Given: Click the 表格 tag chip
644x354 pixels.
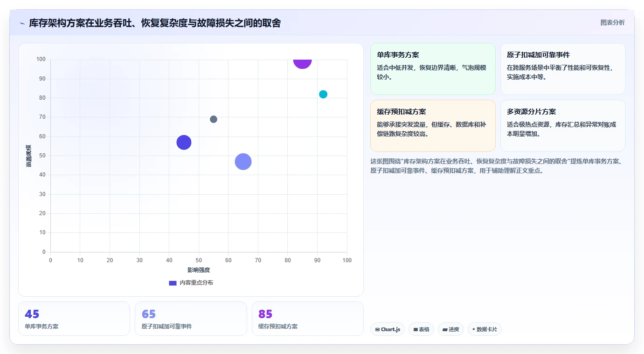Looking at the screenshot, I should point(421,329).
